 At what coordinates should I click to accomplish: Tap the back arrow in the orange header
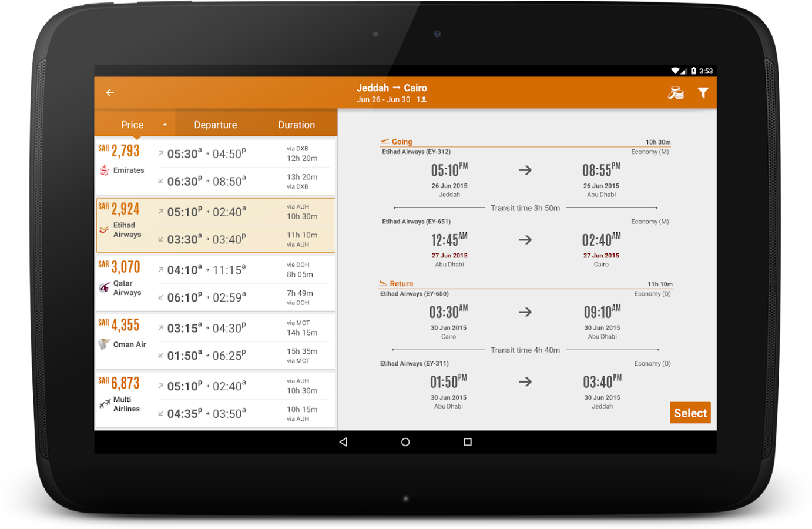pos(110,93)
